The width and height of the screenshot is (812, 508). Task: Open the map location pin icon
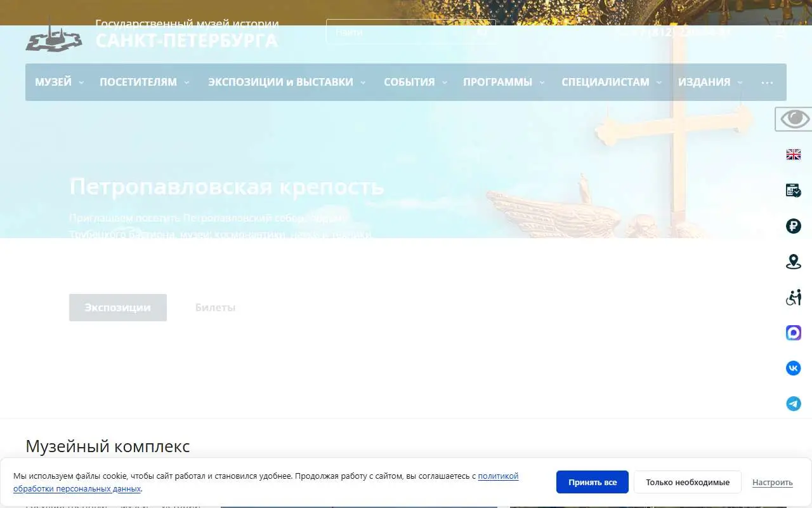click(x=794, y=262)
